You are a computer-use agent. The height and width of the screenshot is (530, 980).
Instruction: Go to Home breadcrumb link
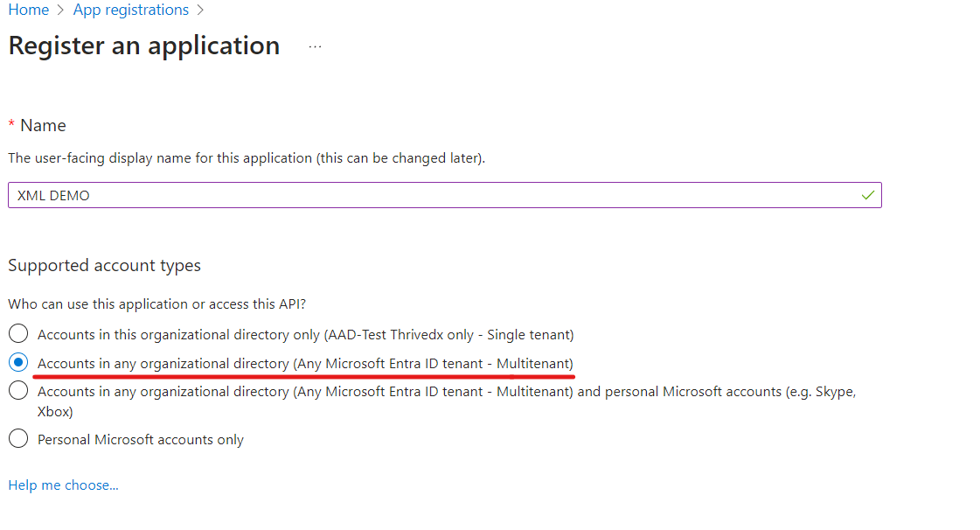[x=28, y=10]
